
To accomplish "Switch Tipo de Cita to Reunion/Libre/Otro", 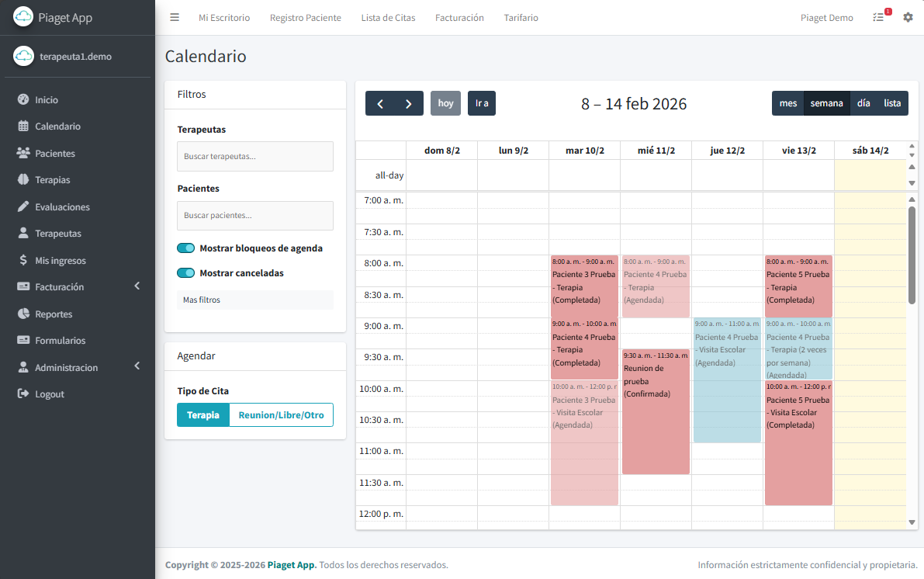I will (281, 414).
